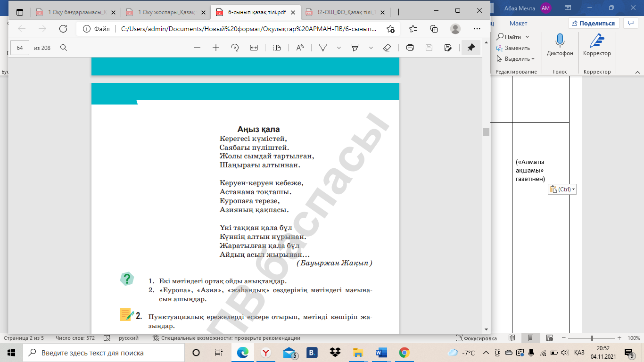644x362 pixels.
Task: Select the PDF Erase tool
Action: tap(387, 48)
